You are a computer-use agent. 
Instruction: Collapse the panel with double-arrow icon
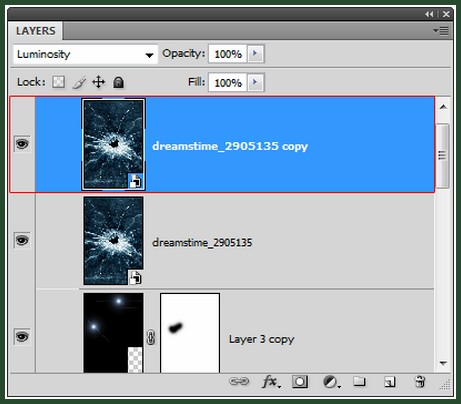click(429, 14)
